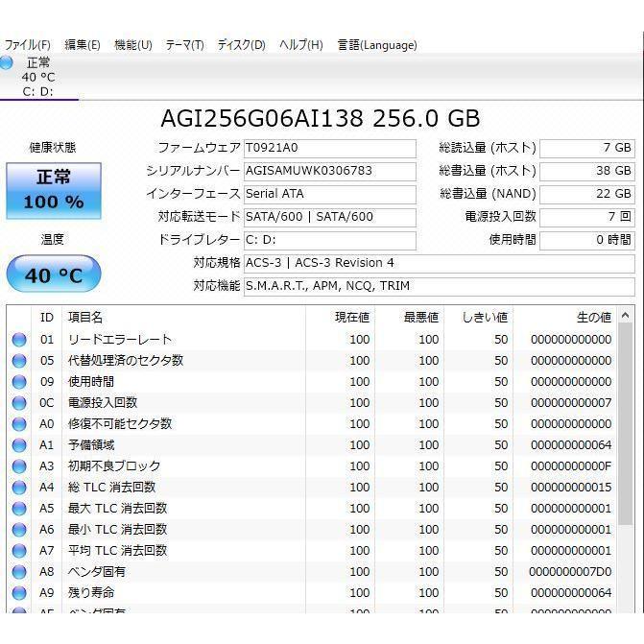Click the 40 °C temperature button
Viewport: 644px width, 644px height.
53,275
